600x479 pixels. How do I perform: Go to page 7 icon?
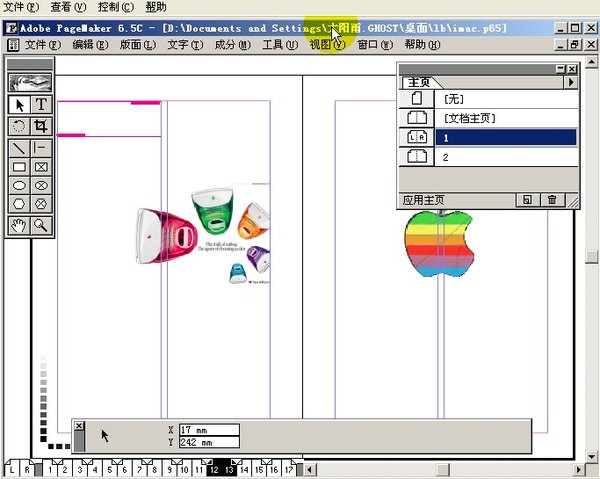click(x=140, y=469)
